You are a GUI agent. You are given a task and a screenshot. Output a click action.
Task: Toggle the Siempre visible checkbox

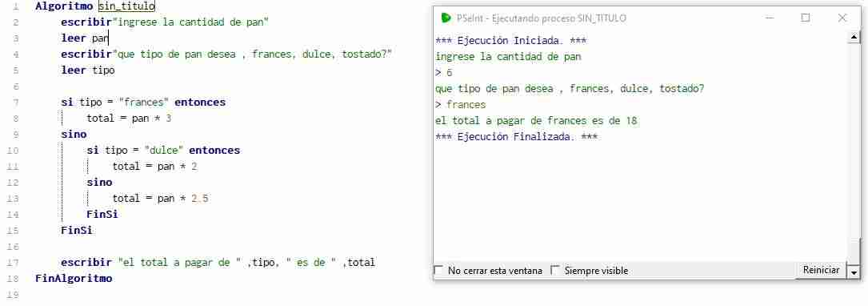(555, 271)
